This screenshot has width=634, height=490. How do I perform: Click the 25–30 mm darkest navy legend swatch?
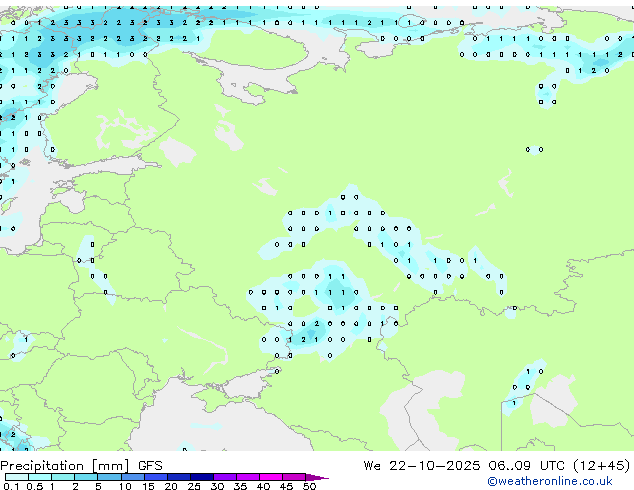pos(202,477)
